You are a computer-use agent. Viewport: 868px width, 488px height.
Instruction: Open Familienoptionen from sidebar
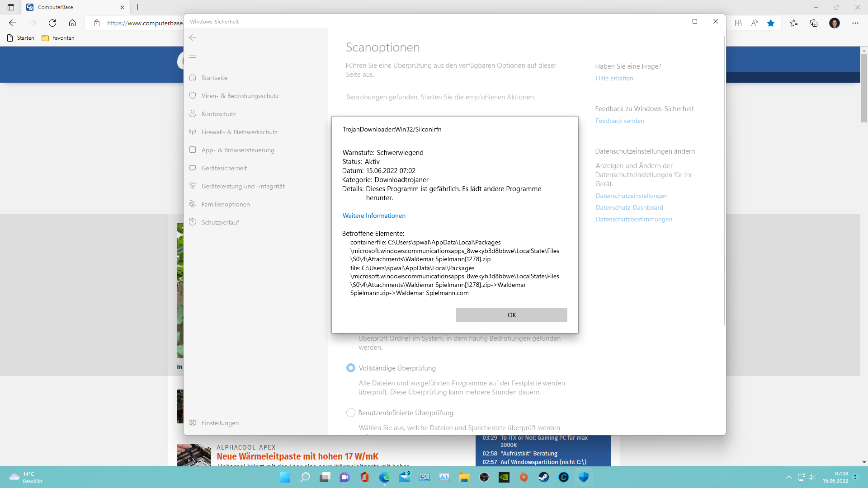(x=225, y=204)
